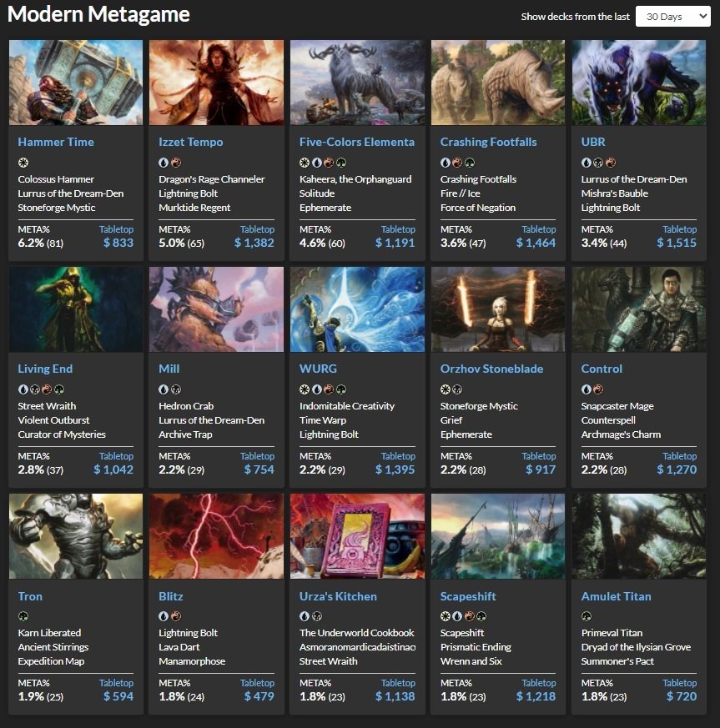720x728 pixels.
Task: Click the white mana symbol under WURG
Action: pyautogui.click(x=305, y=389)
